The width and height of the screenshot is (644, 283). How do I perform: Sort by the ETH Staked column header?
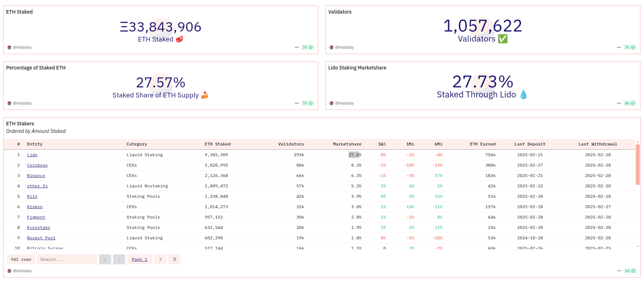[218, 144]
